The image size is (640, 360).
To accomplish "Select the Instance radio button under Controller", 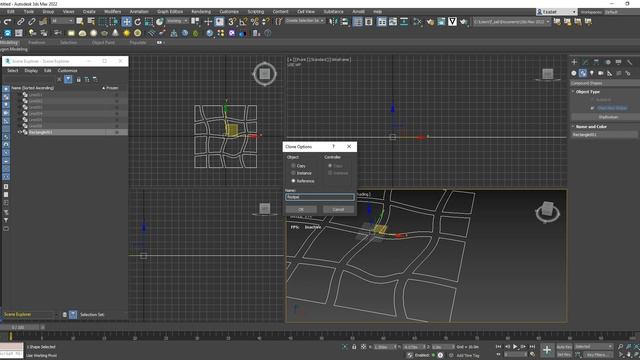I will (x=330, y=173).
